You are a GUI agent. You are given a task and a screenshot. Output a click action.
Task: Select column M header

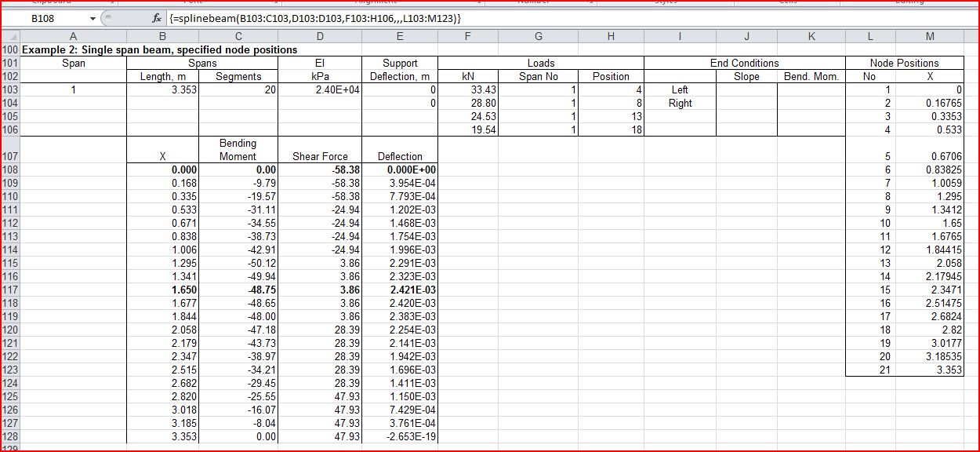[x=930, y=36]
